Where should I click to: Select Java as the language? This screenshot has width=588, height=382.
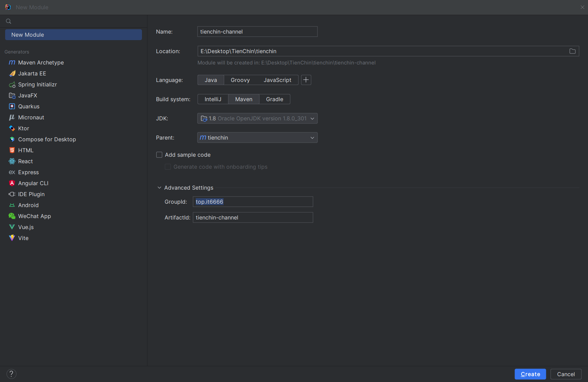pos(211,80)
